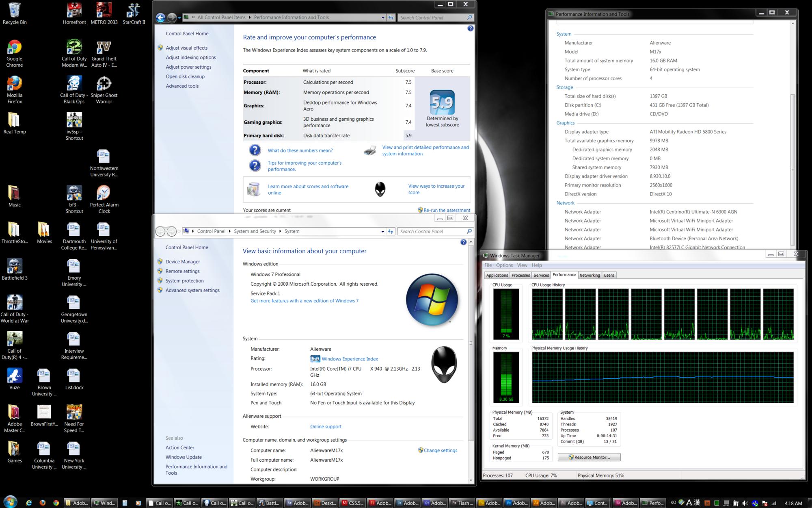Open address bar dropdown in System window
The height and width of the screenshot is (508, 812).
[x=382, y=231]
